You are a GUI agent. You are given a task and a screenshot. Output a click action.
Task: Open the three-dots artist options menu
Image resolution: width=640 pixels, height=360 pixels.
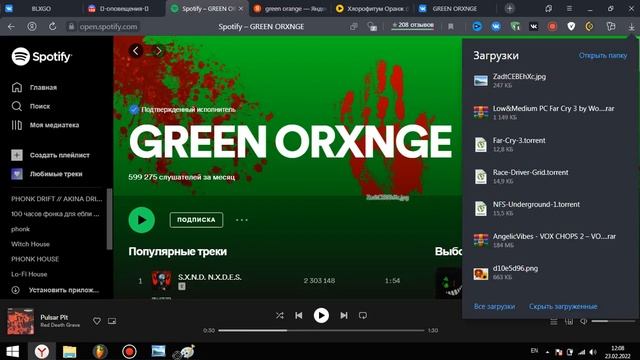(242, 220)
